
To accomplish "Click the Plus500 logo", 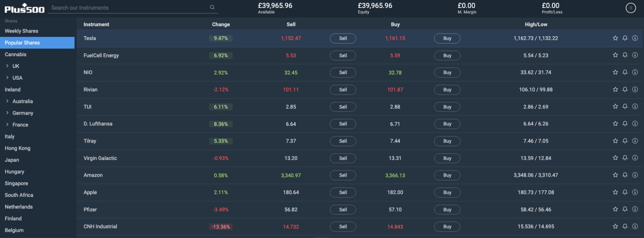I will point(24,9).
